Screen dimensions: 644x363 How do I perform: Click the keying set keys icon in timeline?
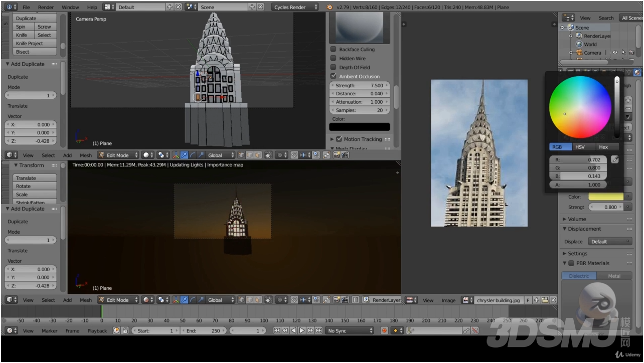pos(410,331)
